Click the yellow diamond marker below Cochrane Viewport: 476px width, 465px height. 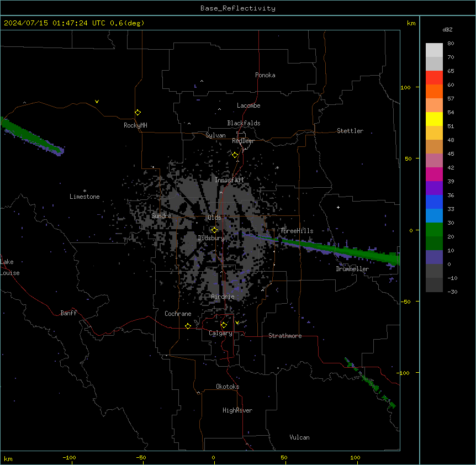click(188, 326)
